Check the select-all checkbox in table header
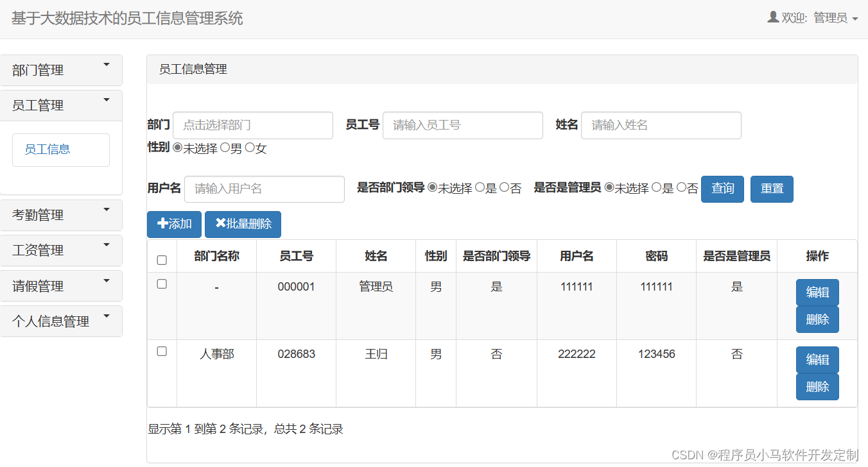This screenshot has height=467, width=868. pos(162,260)
